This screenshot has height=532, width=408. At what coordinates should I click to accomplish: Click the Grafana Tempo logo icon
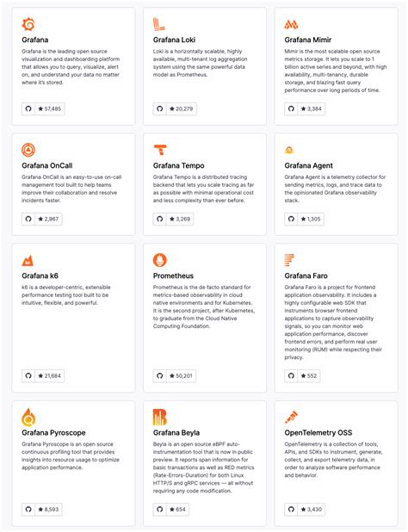tap(160, 150)
